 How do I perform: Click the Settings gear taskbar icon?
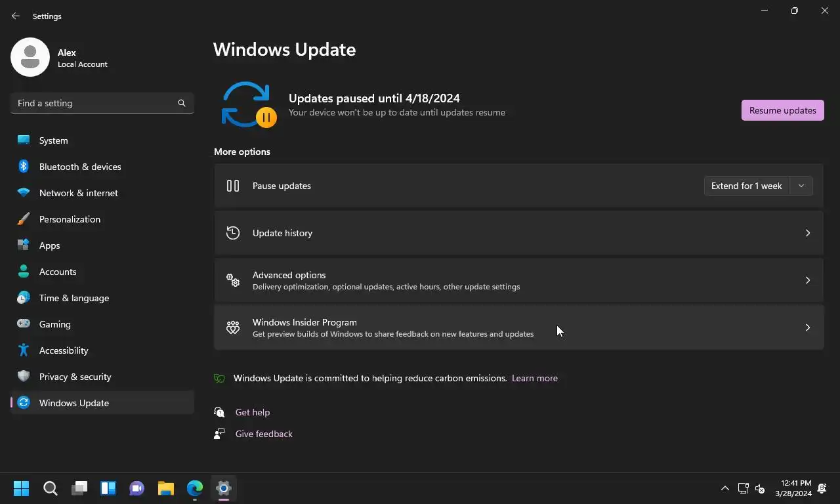click(224, 488)
